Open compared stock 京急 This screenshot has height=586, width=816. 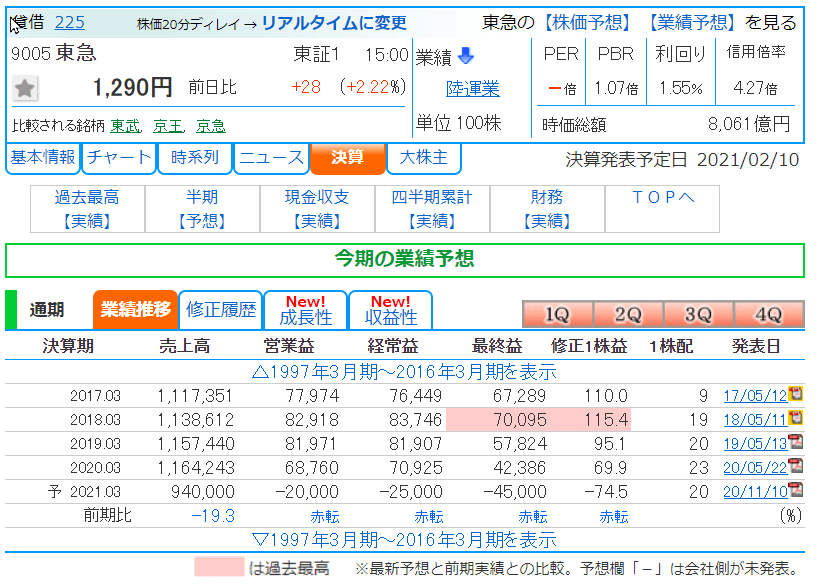(211, 125)
